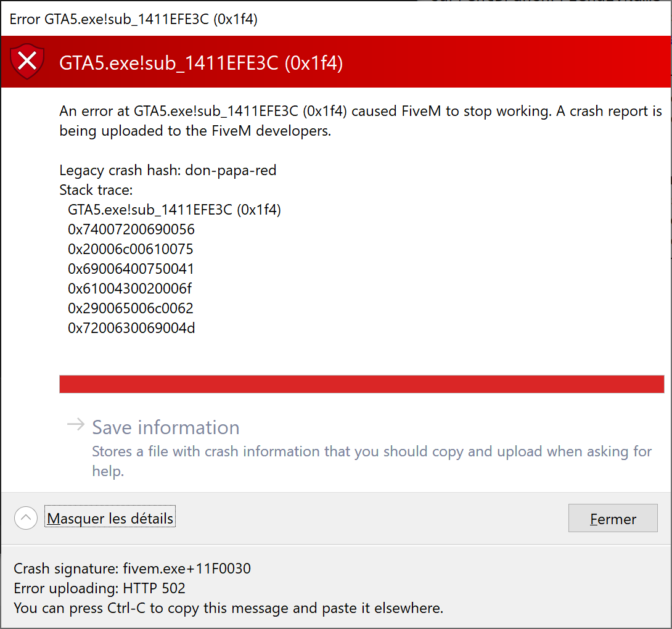Click the window title bar error text
Screen dimensions: 672x629
tap(133, 19)
